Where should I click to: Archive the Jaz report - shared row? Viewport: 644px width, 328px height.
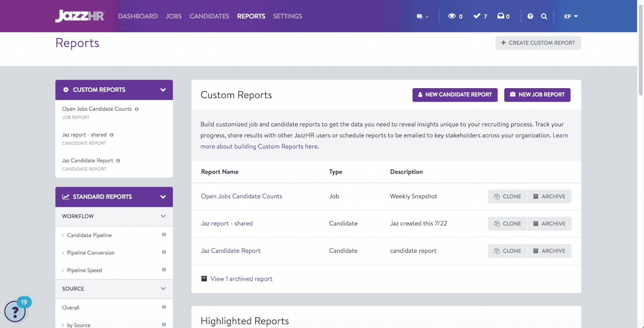pos(549,224)
